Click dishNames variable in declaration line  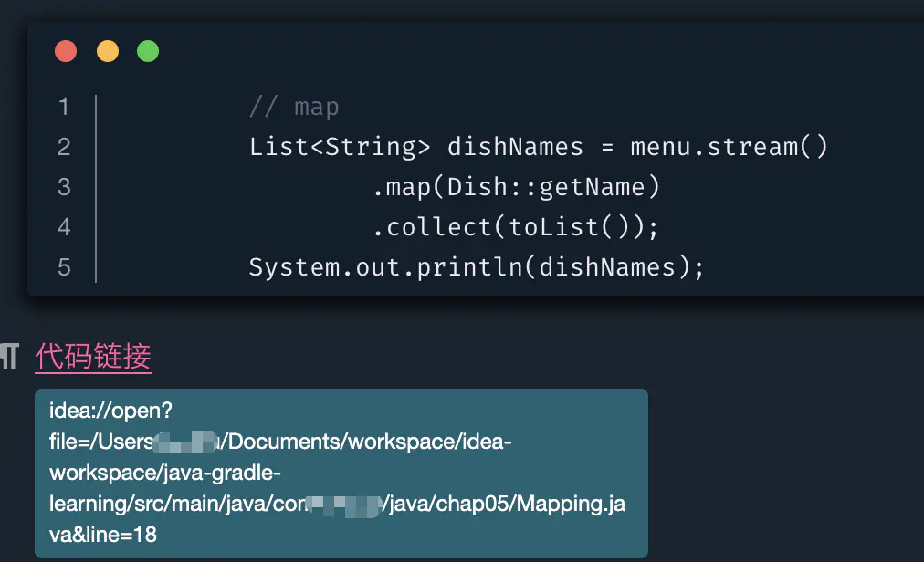[x=515, y=147]
